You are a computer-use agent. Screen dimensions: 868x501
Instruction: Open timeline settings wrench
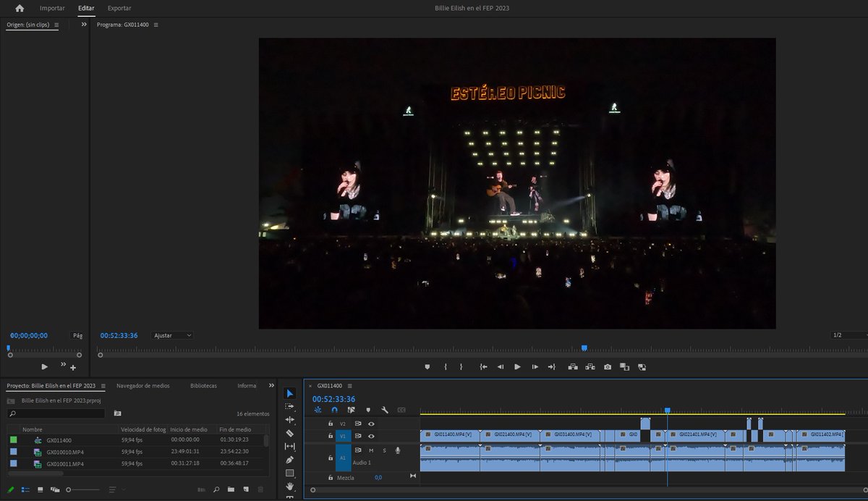[x=385, y=410]
